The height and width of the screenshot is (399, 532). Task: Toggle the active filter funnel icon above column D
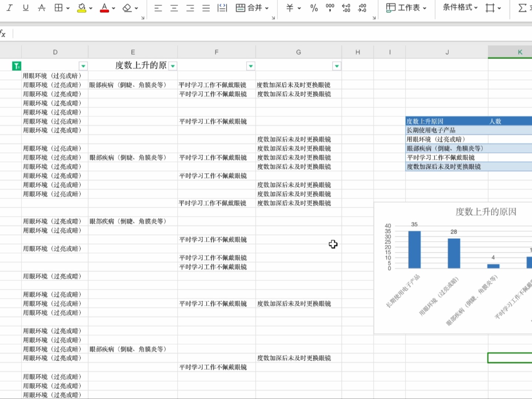pos(16,65)
